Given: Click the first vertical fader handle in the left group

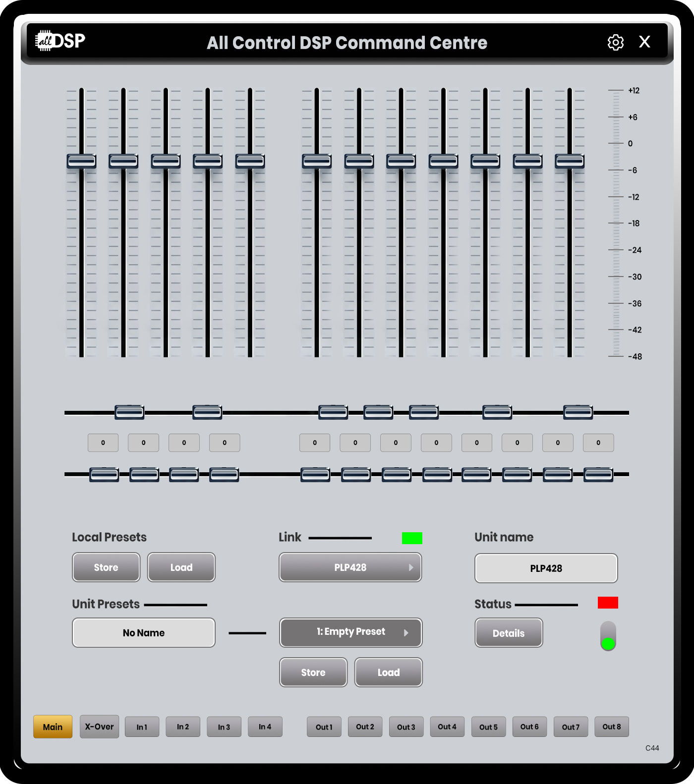Looking at the screenshot, I should click(x=82, y=161).
